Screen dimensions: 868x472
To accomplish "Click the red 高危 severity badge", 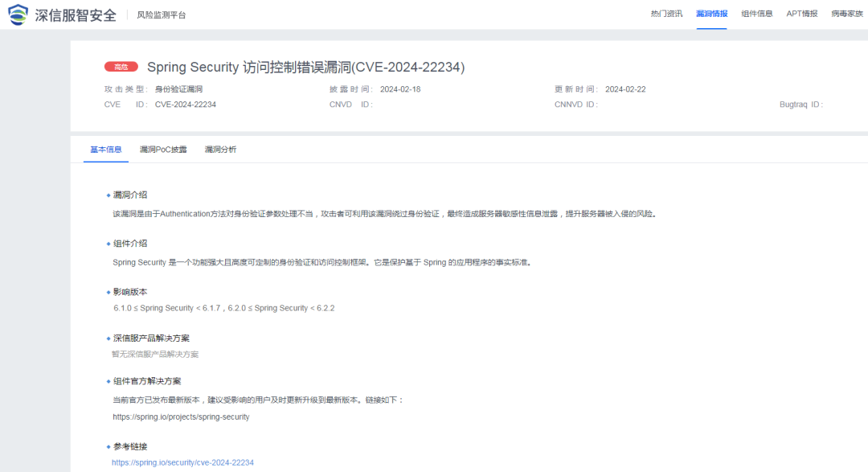I will [121, 67].
